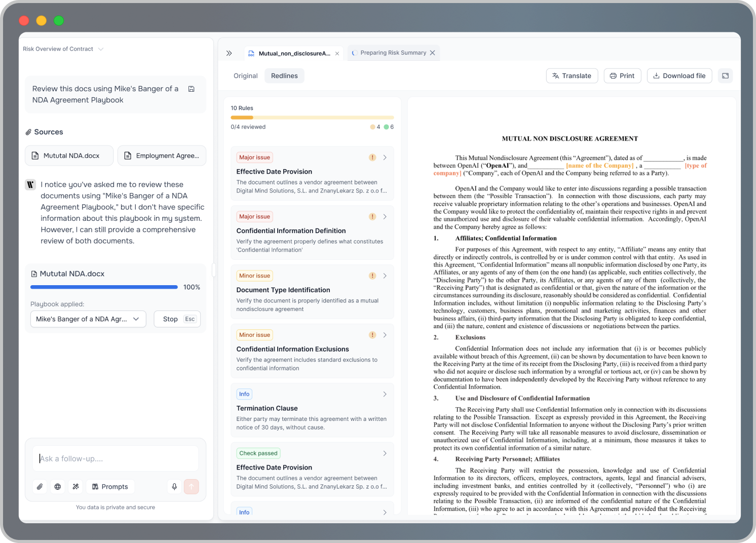This screenshot has height=543, width=756.
Task: Switch to the Original view
Action: (x=245, y=76)
